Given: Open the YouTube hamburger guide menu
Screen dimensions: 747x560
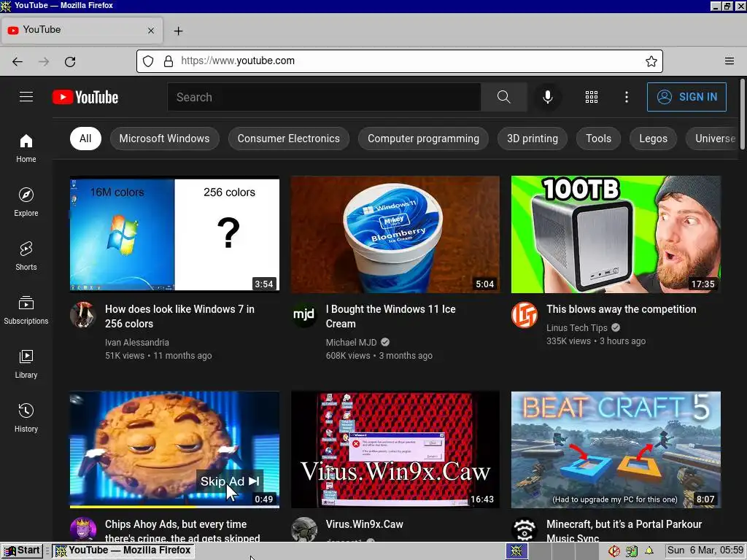Looking at the screenshot, I should click(26, 97).
